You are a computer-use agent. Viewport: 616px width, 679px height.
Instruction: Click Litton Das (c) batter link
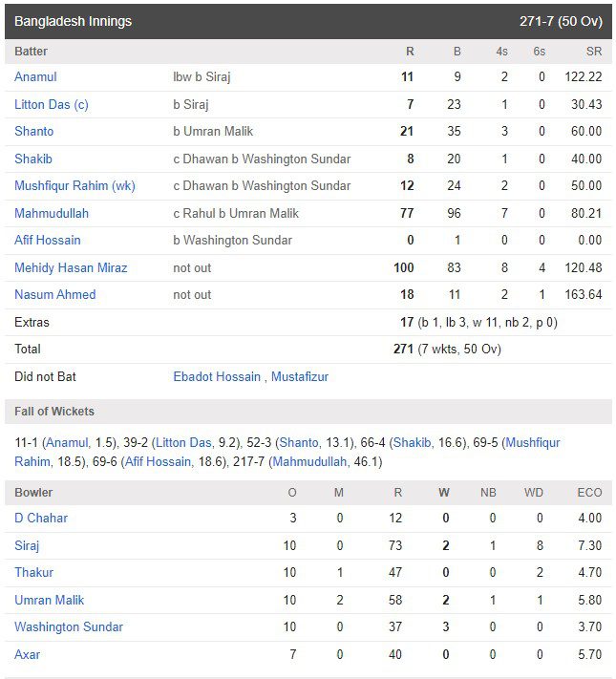(x=52, y=104)
